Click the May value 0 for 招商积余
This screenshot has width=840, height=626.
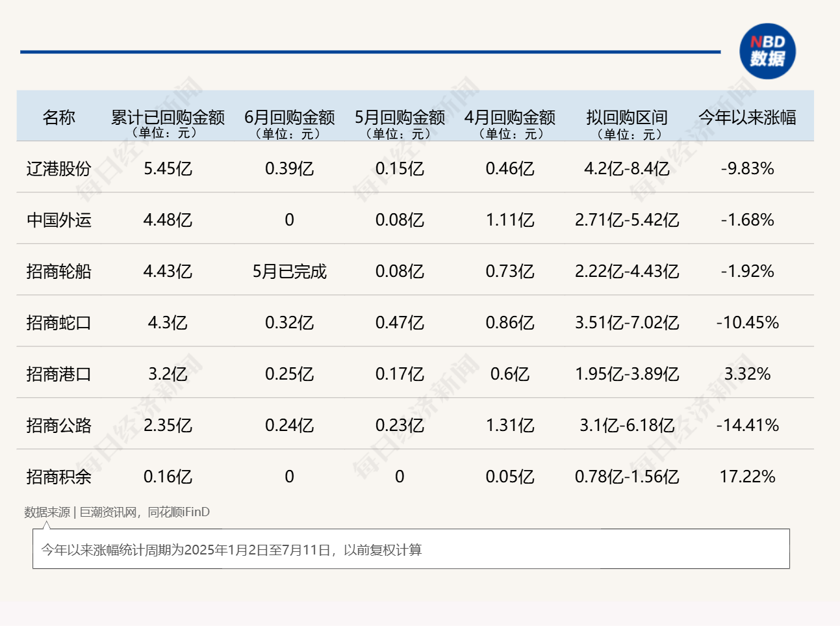click(x=400, y=477)
